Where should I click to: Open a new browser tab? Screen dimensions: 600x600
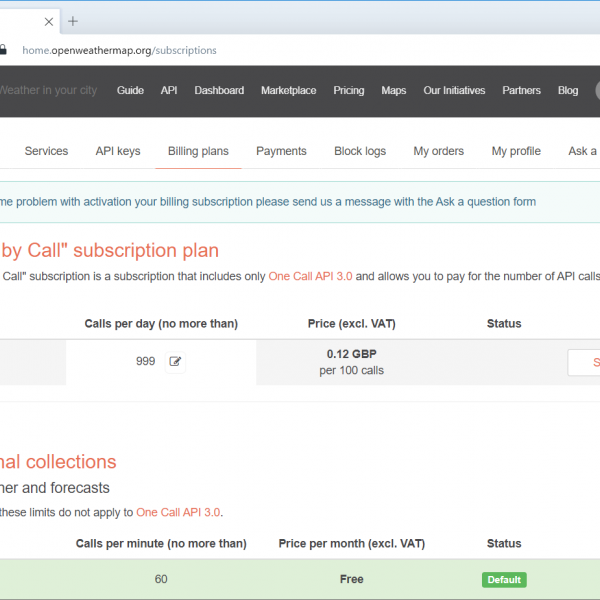(73, 21)
